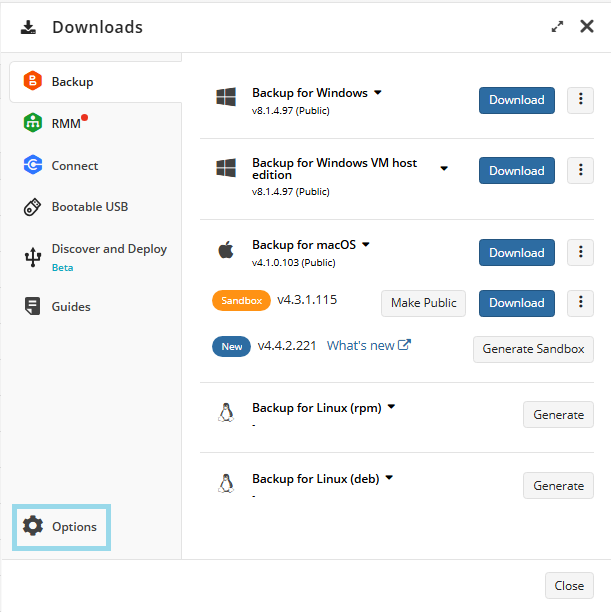Click the Bootable USB drive icon
This screenshot has height=612, width=611.
point(33,207)
